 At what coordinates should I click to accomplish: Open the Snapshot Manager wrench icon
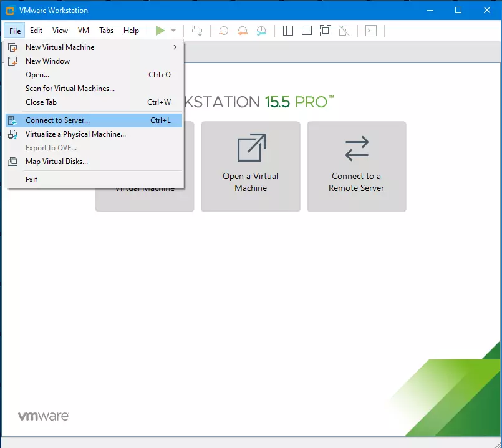point(262,31)
